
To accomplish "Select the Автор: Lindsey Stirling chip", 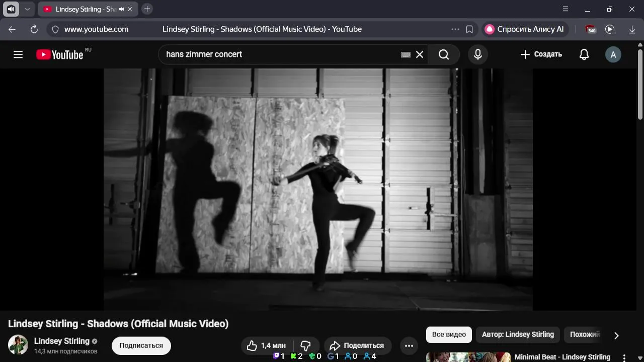I will pos(518,334).
